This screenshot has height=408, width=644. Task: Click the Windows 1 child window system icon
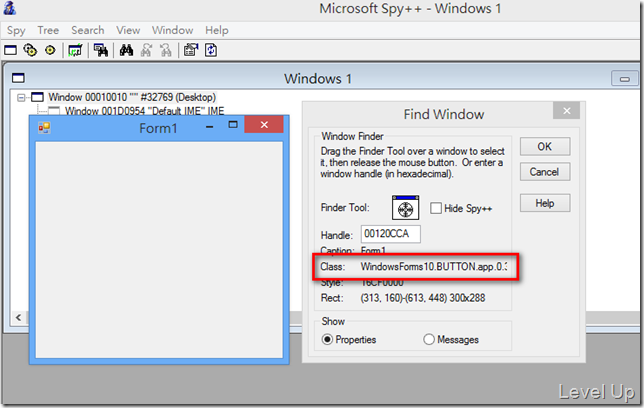click(x=18, y=78)
